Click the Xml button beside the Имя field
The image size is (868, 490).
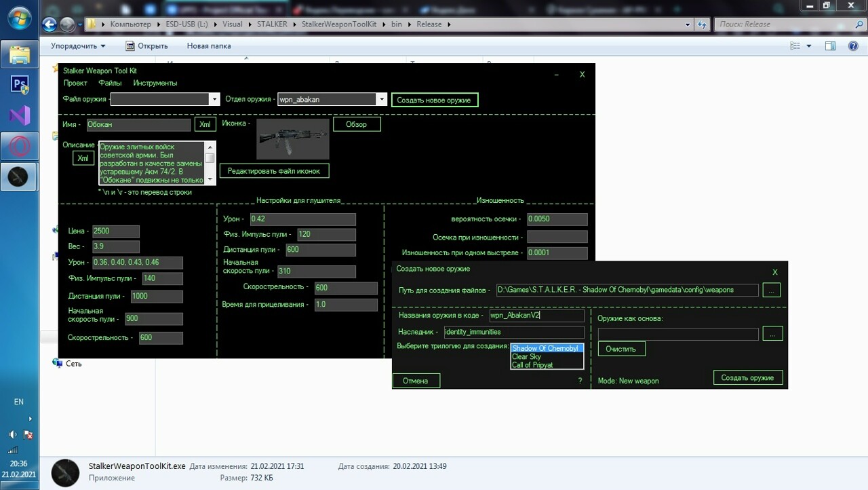click(x=205, y=124)
